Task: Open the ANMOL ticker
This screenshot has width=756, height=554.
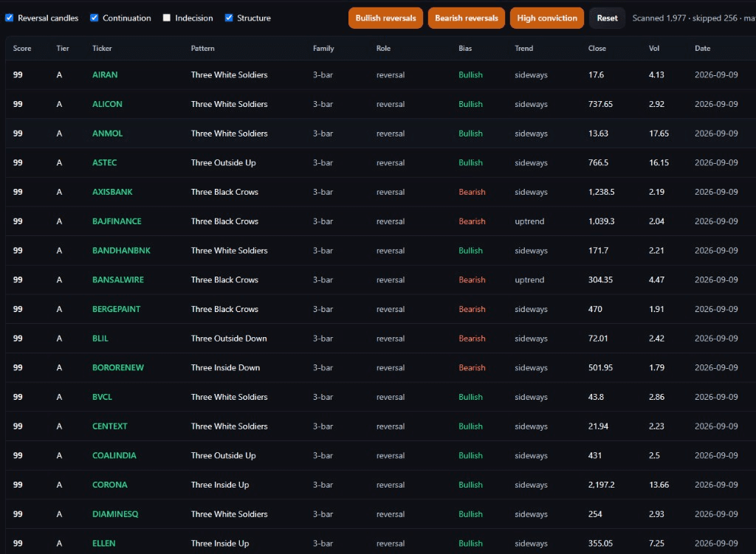Action: tap(107, 134)
